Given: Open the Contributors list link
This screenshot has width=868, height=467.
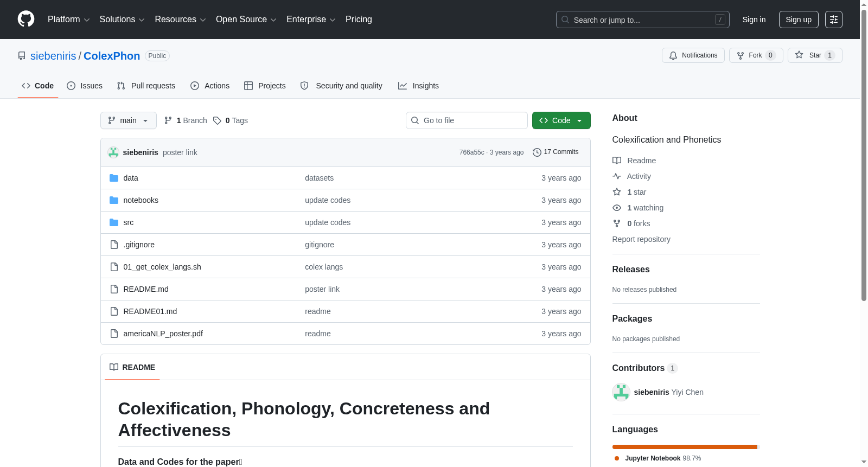Looking at the screenshot, I should click(645, 368).
